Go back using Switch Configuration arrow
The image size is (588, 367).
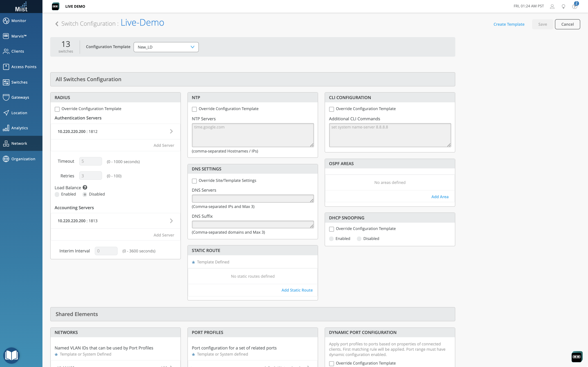(x=57, y=24)
